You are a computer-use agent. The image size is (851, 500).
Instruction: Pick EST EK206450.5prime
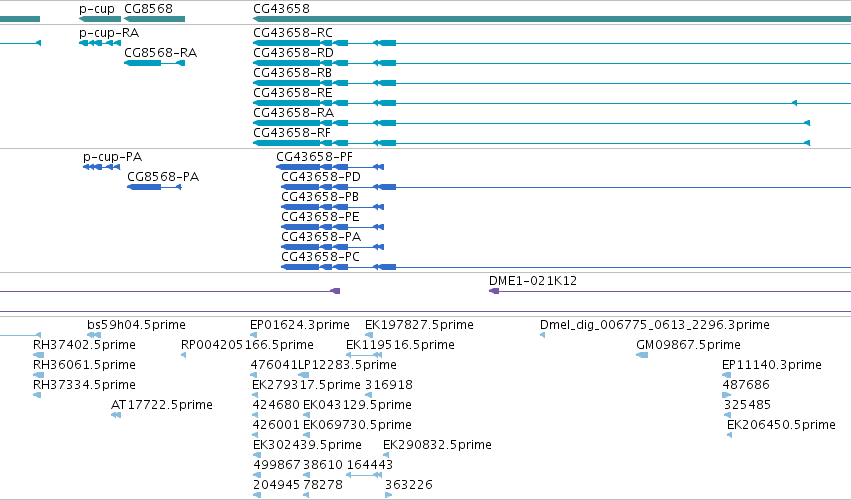click(x=781, y=425)
